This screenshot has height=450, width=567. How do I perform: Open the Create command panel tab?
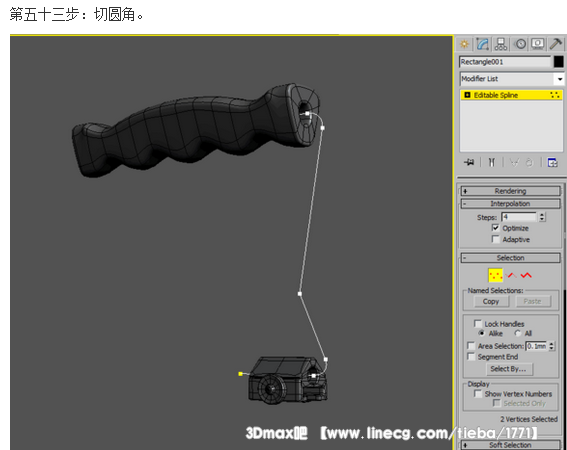(464, 44)
